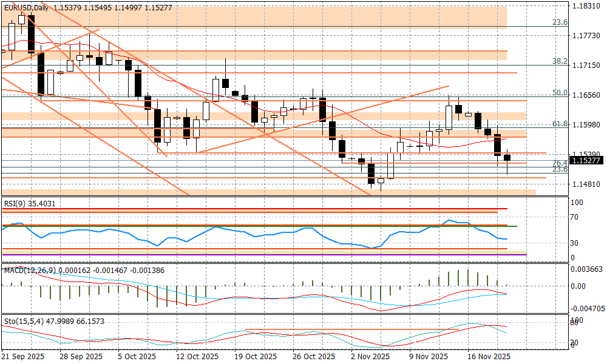Click the 1.18310 price axis label
This screenshot has height=364, width=607.
[586, 5]
